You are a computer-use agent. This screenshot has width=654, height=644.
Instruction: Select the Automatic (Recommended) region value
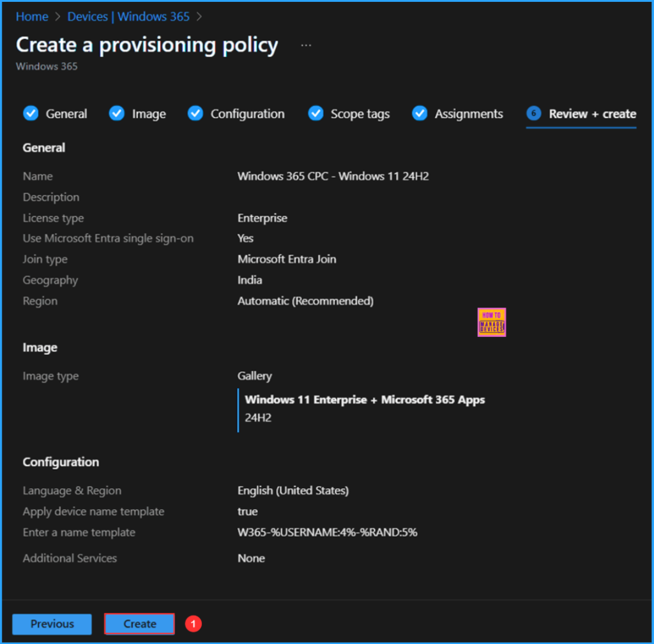(305, 301)
